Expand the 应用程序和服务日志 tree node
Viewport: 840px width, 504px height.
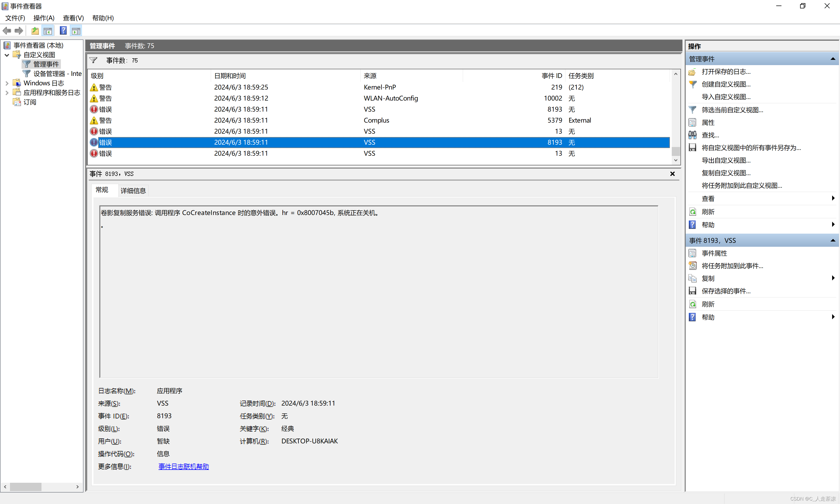(7, 93)
